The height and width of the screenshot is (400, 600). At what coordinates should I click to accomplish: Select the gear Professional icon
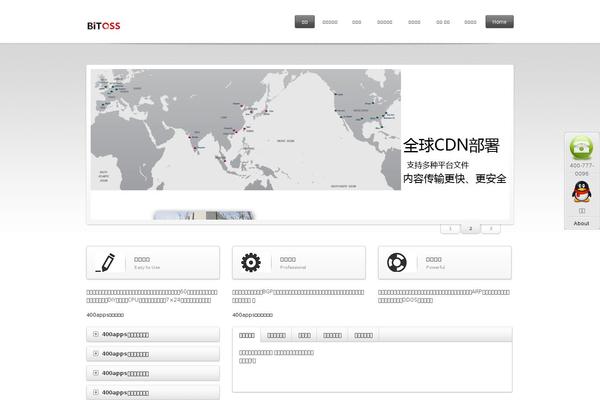(251, 263)
